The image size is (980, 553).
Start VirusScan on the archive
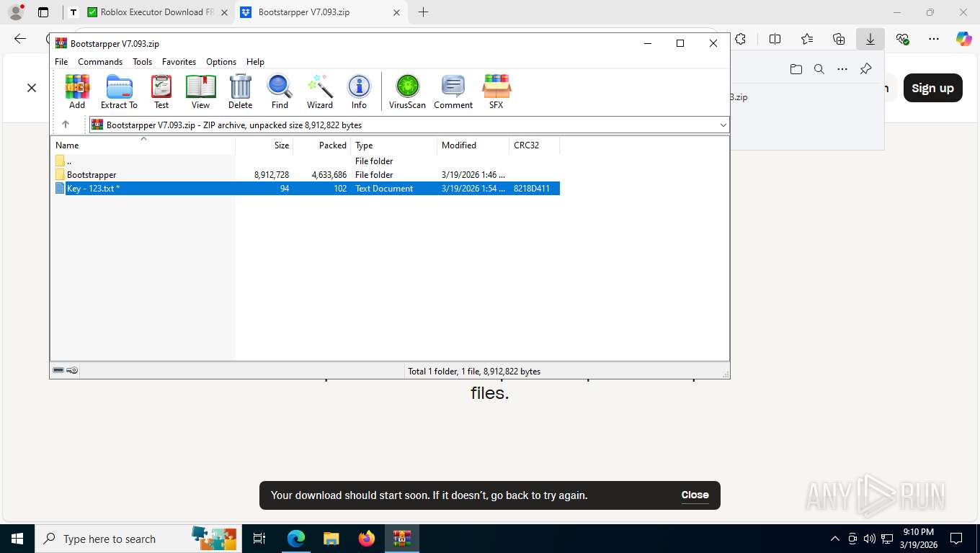click(x=407, y=91)
